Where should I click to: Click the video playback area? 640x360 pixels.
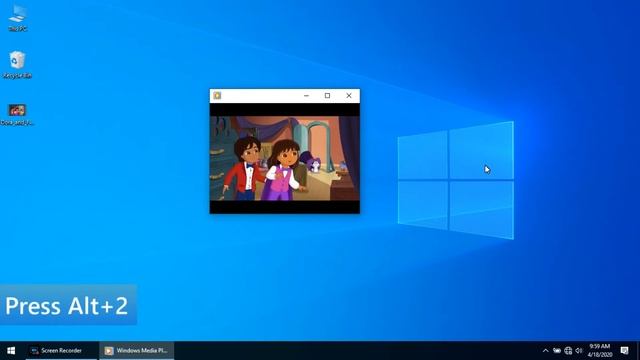284,158
